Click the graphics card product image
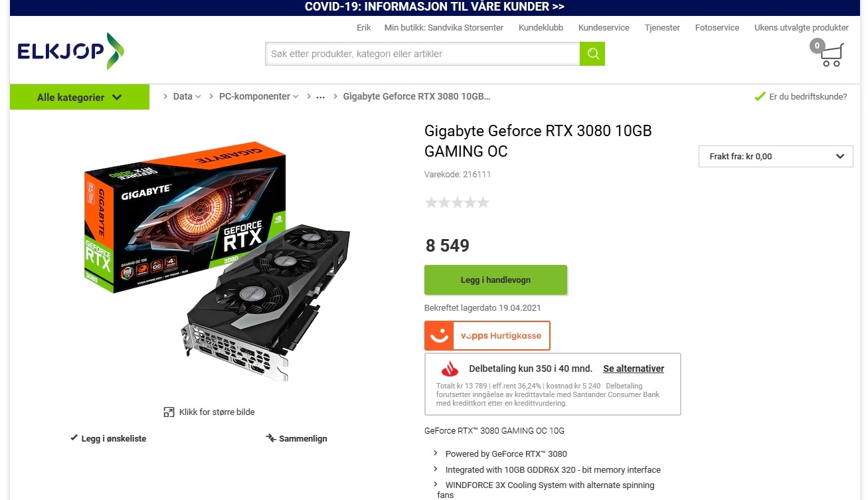 coord(217,261)
